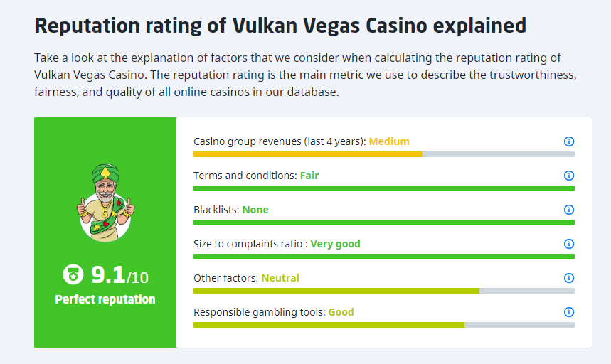Click info icon for Casino group revenues
The width and height of the screenshot is (611, 364).
coord(568,141)
